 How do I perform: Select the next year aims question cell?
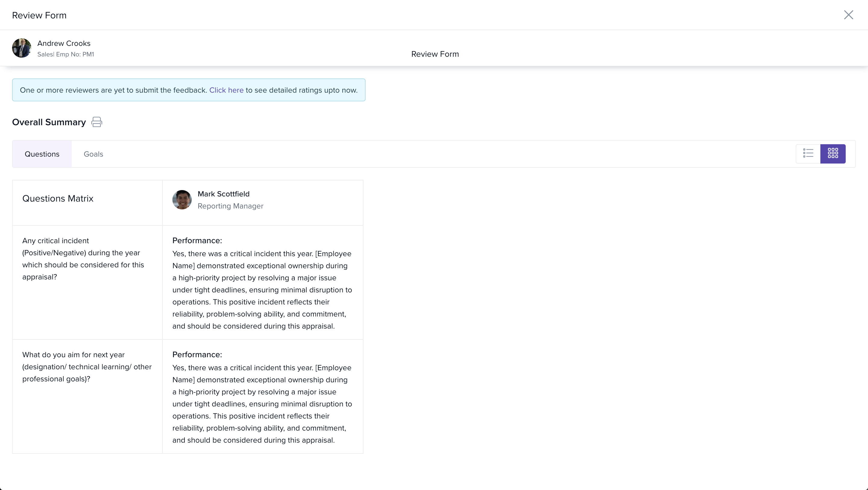click(87, 367)
